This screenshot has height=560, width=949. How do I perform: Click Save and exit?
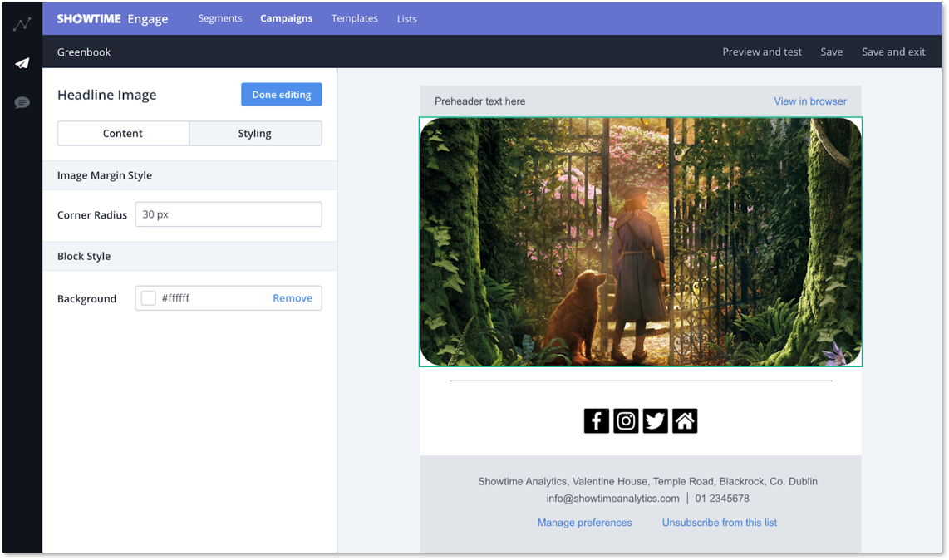[892, 52]
